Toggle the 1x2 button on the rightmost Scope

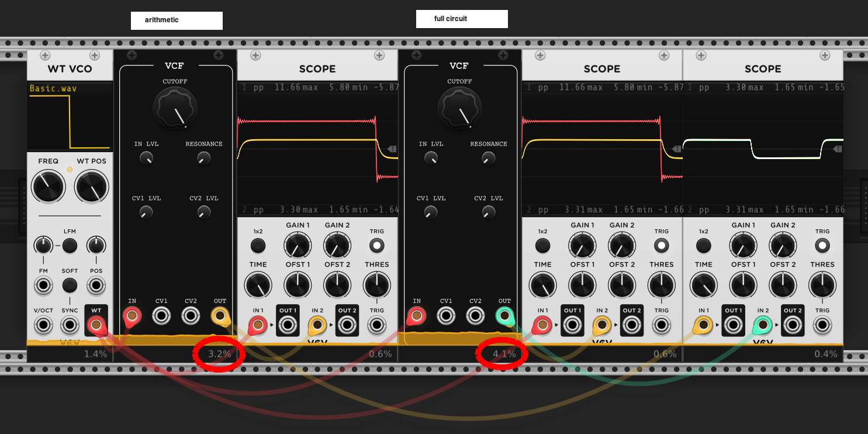[x=703, y=246]
